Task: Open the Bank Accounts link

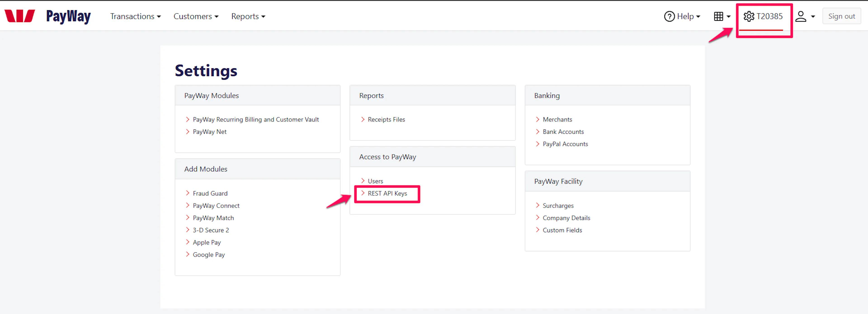Action: 563,131
